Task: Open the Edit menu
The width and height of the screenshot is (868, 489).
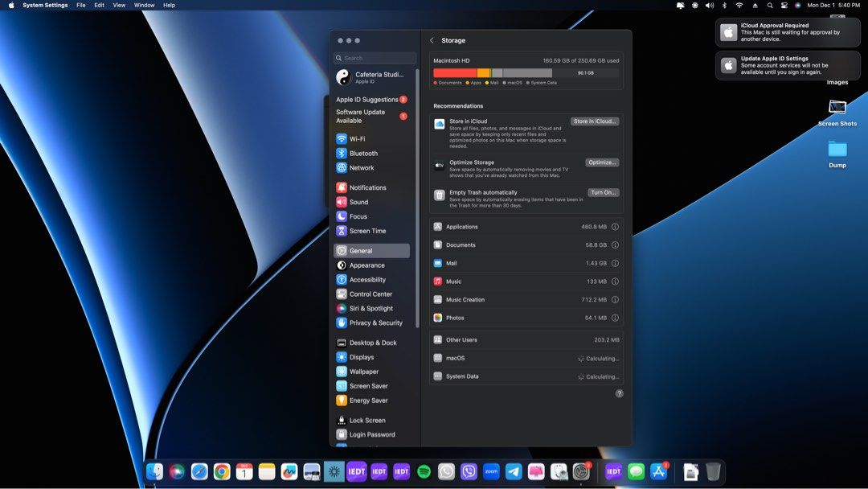Action: pos(99,5)
